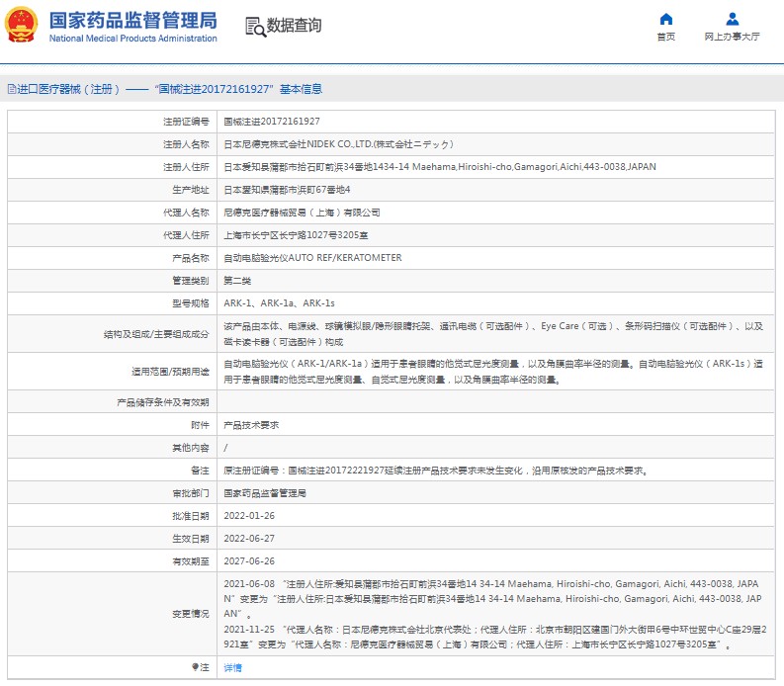Click 管理类别 row label
The height and width of the screenshot is (686, 784).
click(191, 281)
